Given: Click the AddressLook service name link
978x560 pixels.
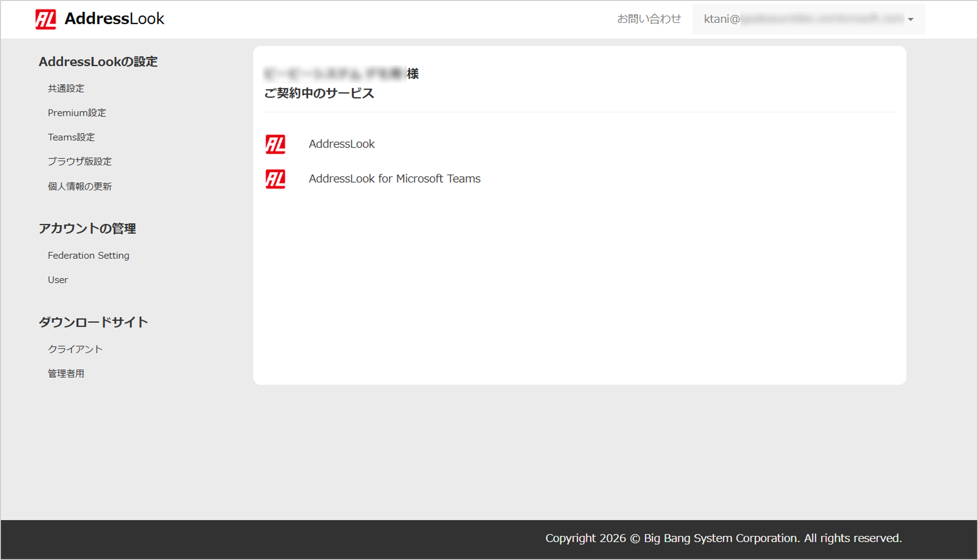Looking at the screenshot, I should tap(341, 144).
